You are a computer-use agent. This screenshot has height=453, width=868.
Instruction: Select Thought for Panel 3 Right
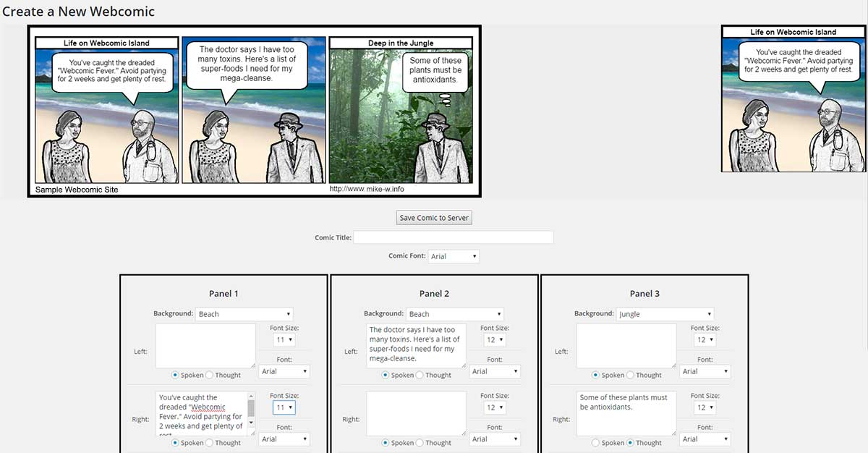[631, 443]
